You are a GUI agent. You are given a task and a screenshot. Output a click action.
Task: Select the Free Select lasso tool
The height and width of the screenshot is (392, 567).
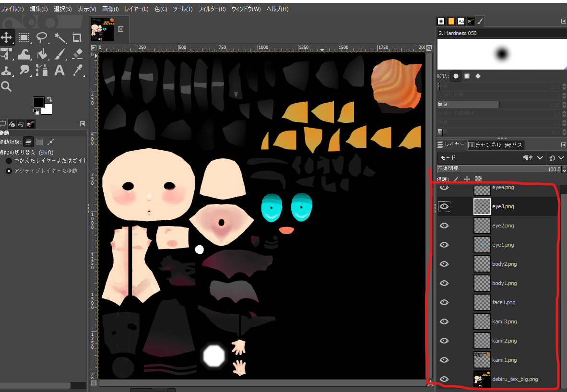(x=42, y=37)
